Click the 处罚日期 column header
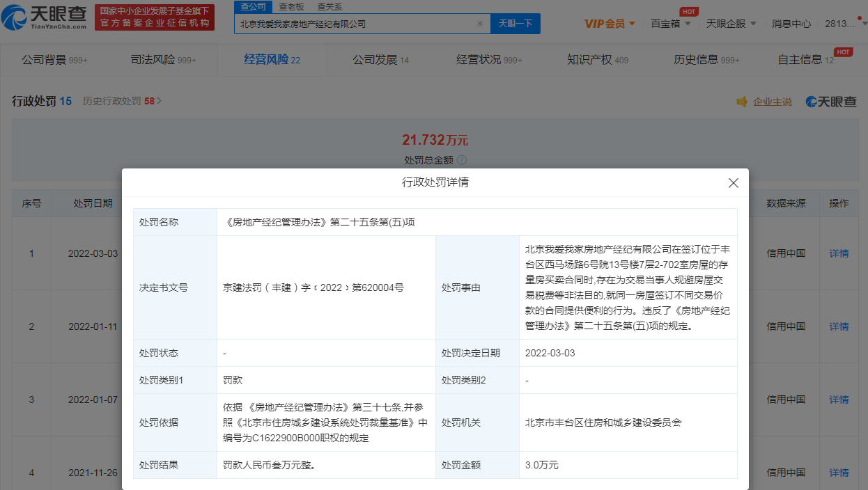This screenshot has width=868, height=490. [93, 203]
